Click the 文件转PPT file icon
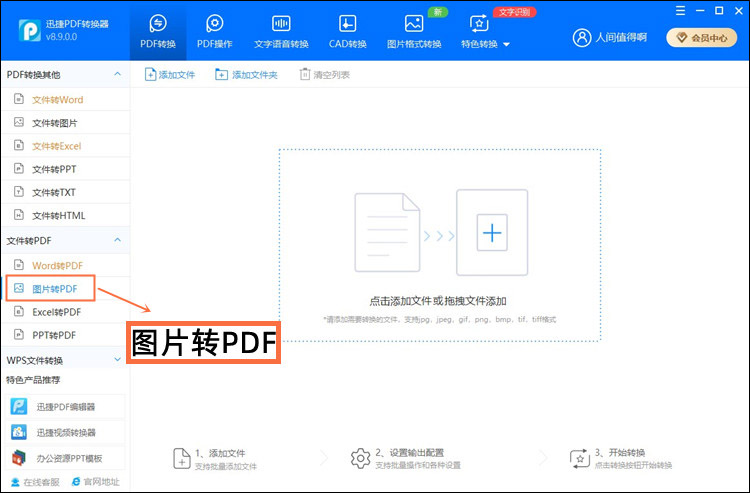 click(x=19, y=168)
